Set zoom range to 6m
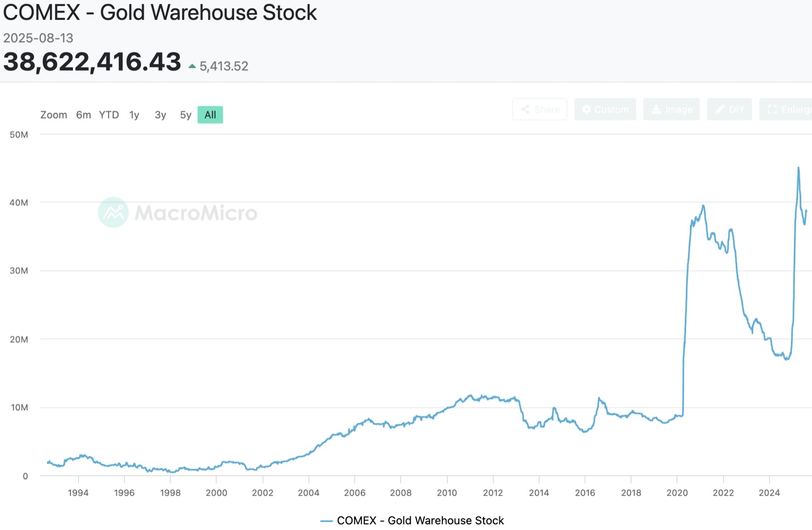This screenshot has width=812, height=530. (83, 115)
